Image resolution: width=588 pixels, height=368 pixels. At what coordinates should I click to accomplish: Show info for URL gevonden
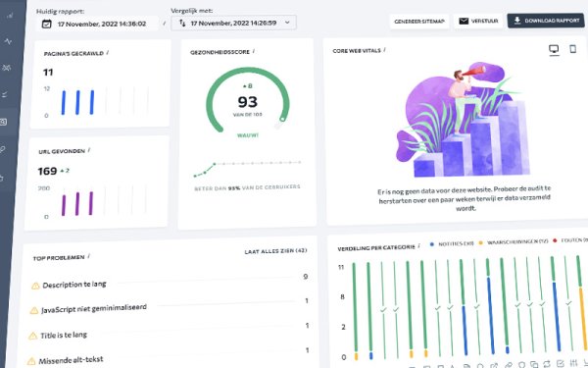pos(89,150)
